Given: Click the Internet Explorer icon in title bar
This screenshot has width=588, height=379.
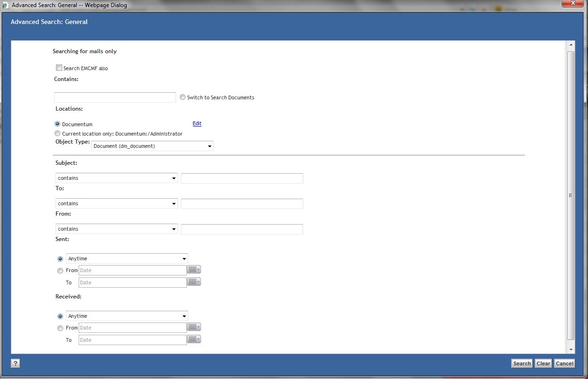Looking at the screenshot, I should point(5,5).
